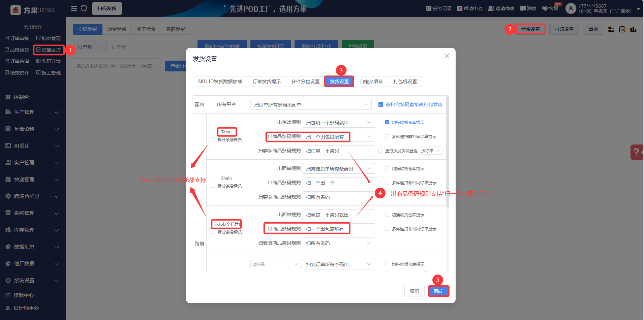Enable 重打按发货设置走 checkbox

380,151
